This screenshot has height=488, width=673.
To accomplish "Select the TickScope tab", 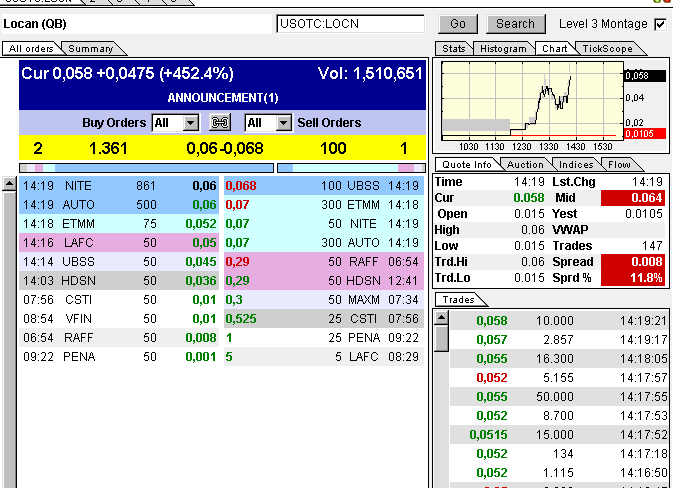I will (607, 48).
